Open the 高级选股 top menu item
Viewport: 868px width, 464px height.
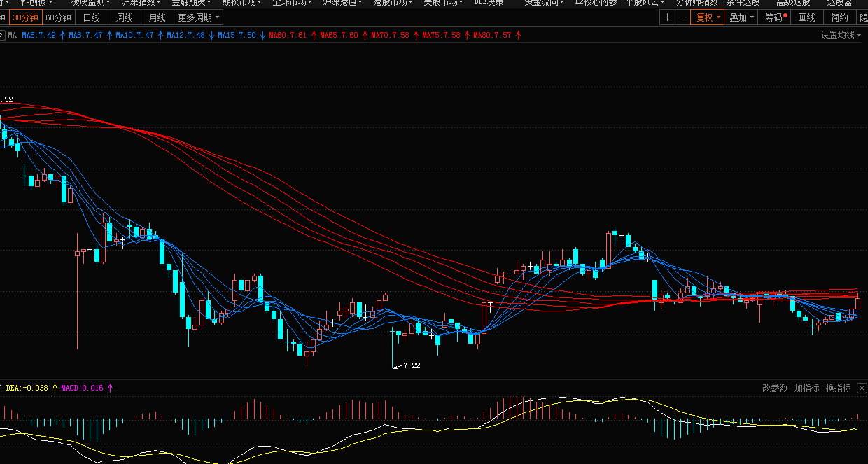[x=793, y=3]
